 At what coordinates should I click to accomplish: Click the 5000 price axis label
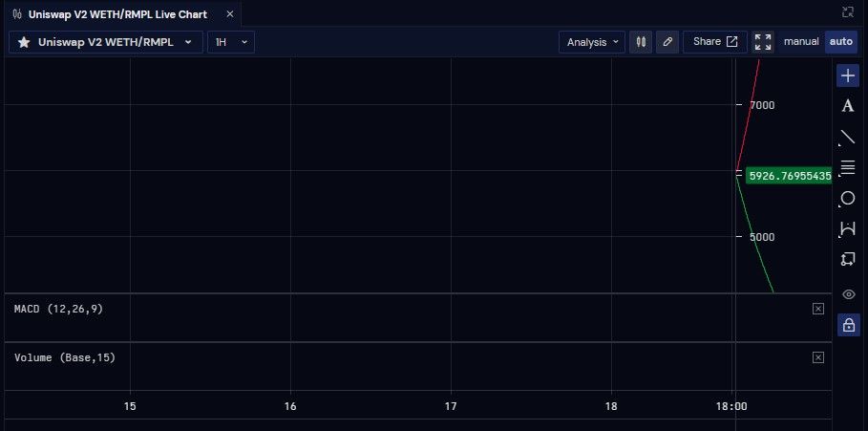(762, 237)
